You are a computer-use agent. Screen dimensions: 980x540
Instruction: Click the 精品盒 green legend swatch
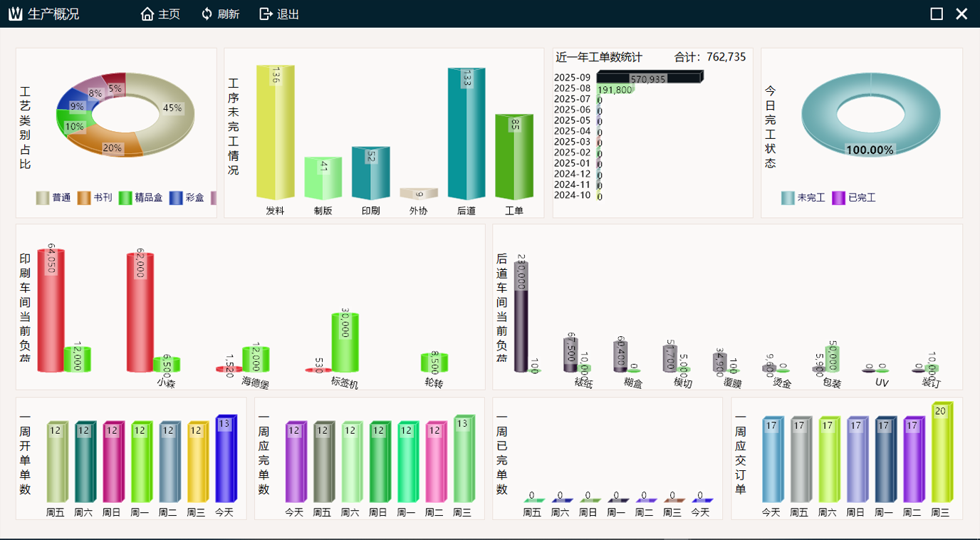125,198
